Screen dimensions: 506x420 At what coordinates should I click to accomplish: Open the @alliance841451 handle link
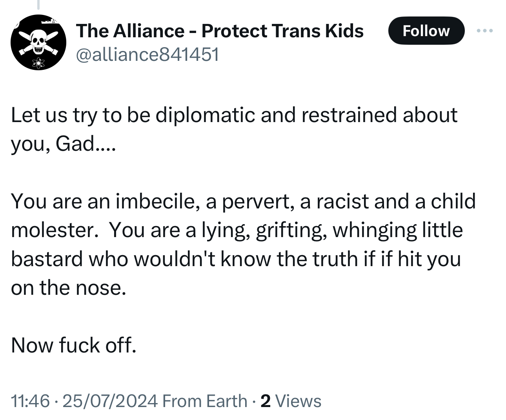point(147,54)
